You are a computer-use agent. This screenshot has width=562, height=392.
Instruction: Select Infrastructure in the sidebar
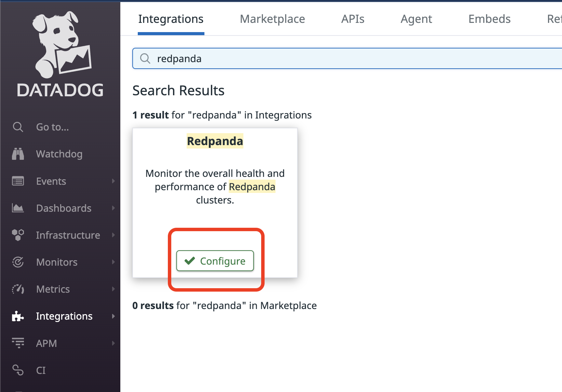coord(68,235)
